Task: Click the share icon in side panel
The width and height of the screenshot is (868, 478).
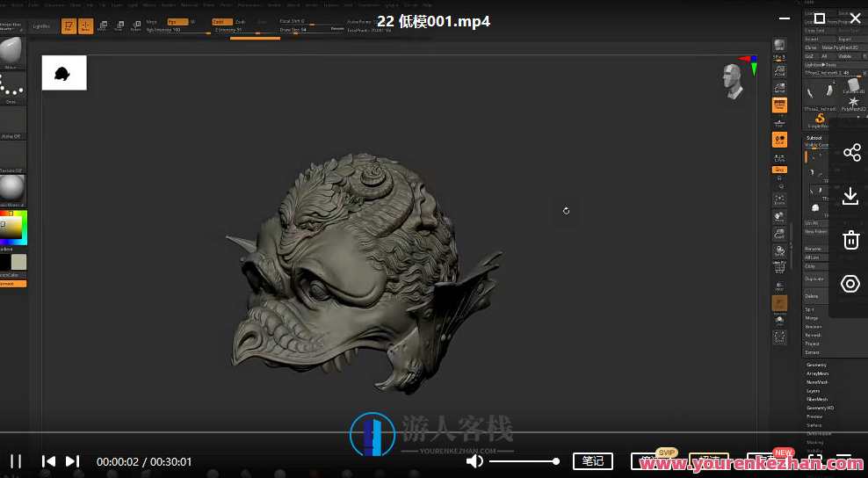Action: pos(851,152)
